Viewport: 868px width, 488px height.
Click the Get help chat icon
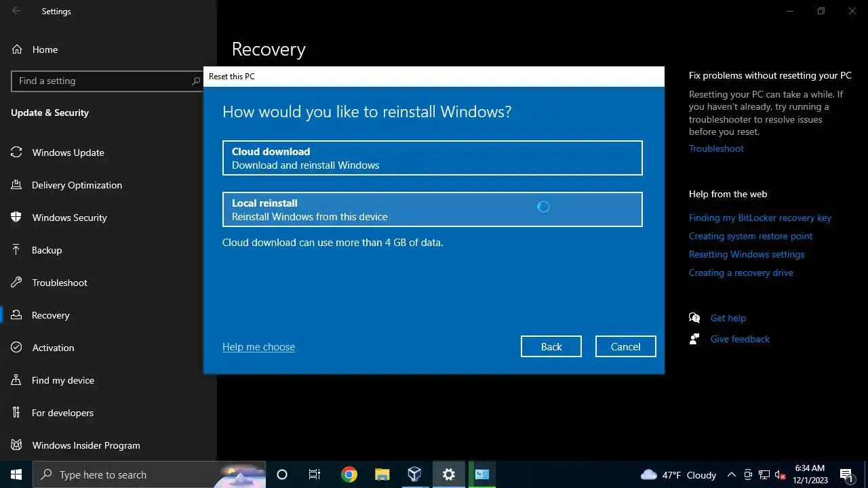click(694, 318)
